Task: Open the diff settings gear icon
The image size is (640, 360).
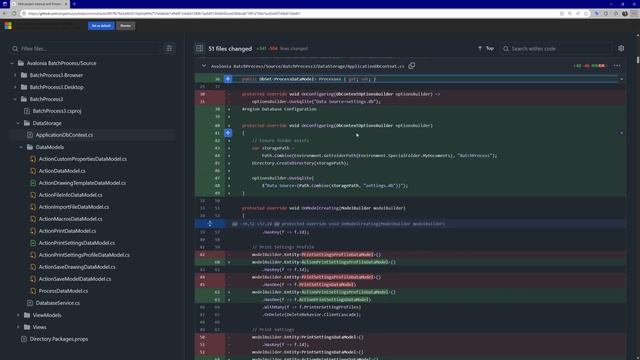Action: tap(621, 48)
